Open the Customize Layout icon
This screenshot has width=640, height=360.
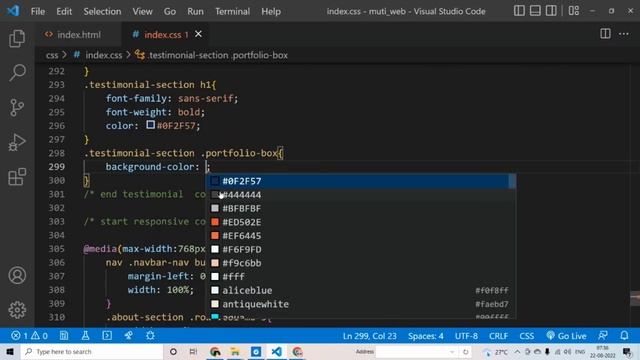coord(573,11)
